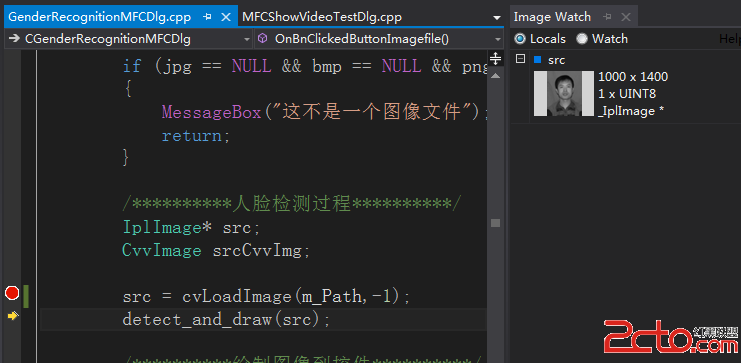
Task: Click the purple member function cube icon
Action: click(263, 39)
